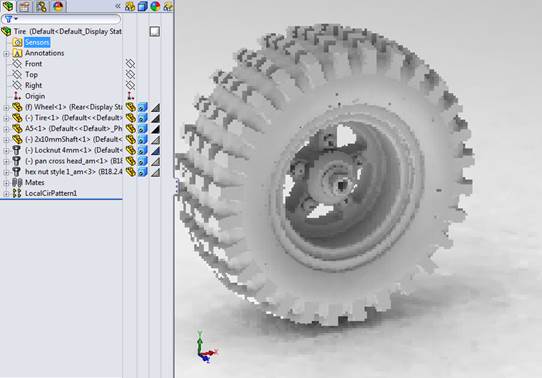Change display mode of Wheel<1> row
The height and width of the screenshot is (378, 542).
tap(142, 107)
